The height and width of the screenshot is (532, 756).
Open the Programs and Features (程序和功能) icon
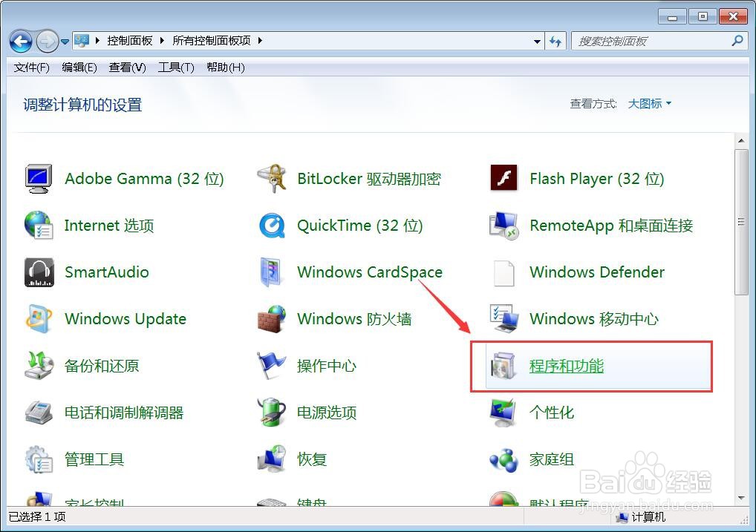point(503,367)
